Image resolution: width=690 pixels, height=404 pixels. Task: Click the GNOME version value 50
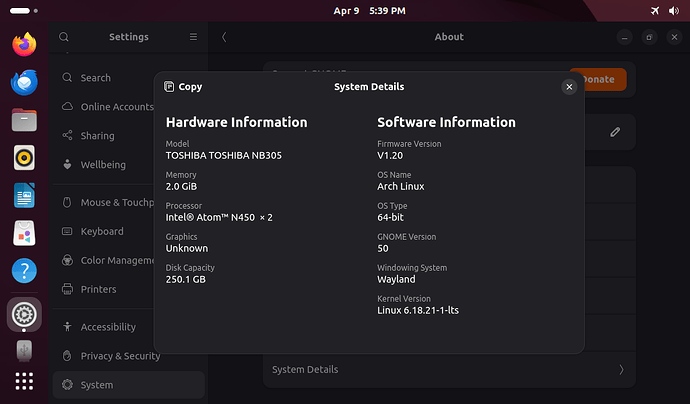pyautogui.click(x=383, y=248)
